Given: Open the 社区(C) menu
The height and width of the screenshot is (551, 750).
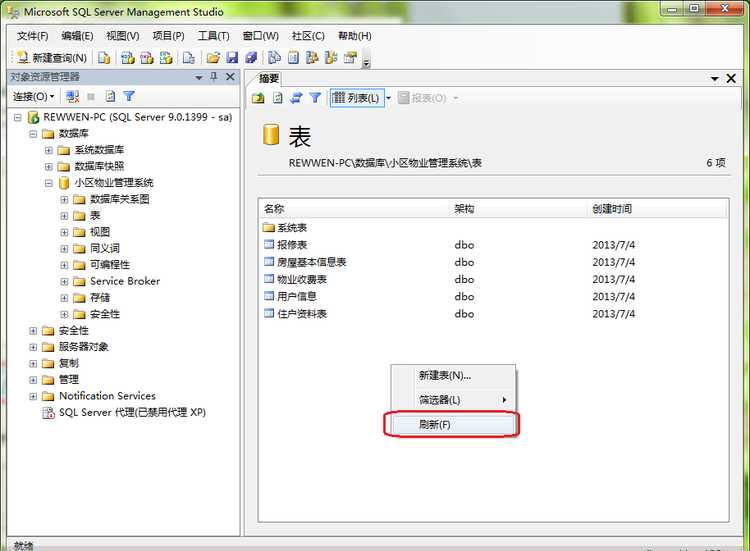Looking at the screenshot, I should 308,36.
